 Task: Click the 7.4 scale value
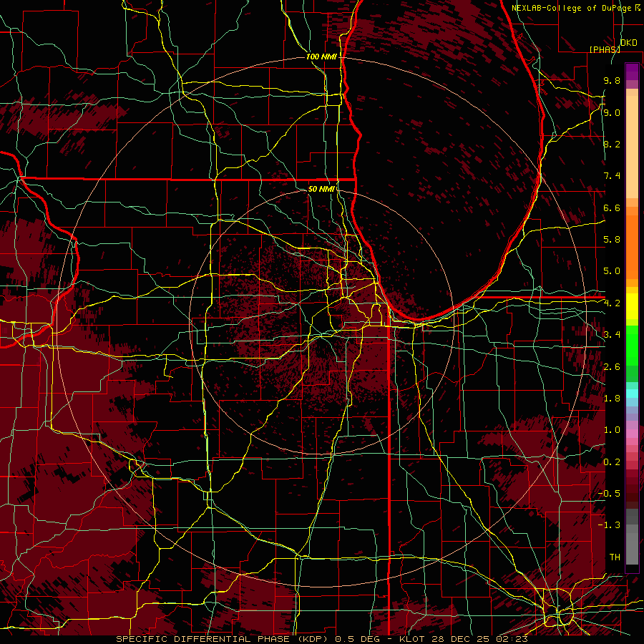pos(612,176)
